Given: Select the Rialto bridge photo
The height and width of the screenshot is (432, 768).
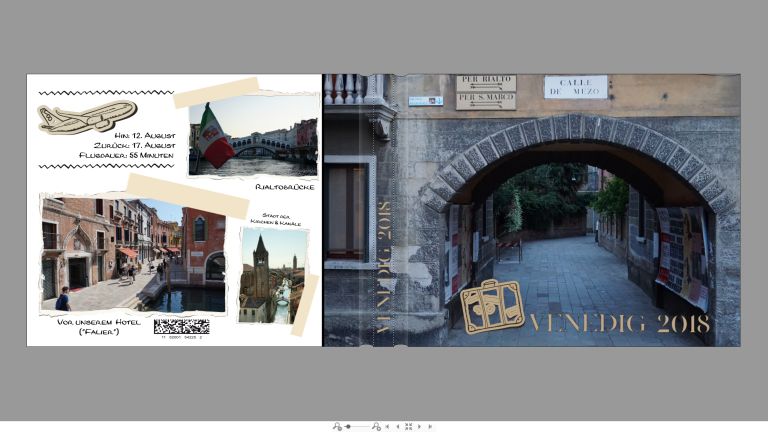Looking at the screenshot, I should pyautogui.click(x=253, y=136).
